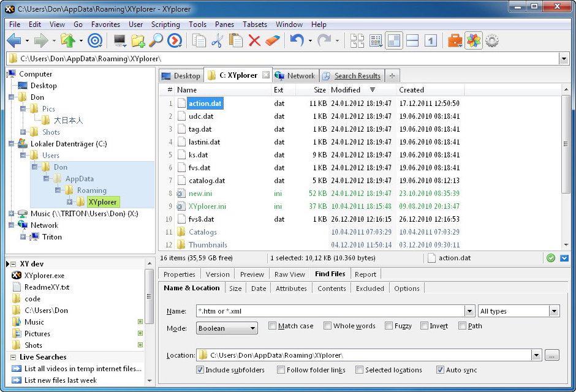The image size is (576, 392).
Task: Click the numbered pane '1' icon
Action: coord(431,40)
